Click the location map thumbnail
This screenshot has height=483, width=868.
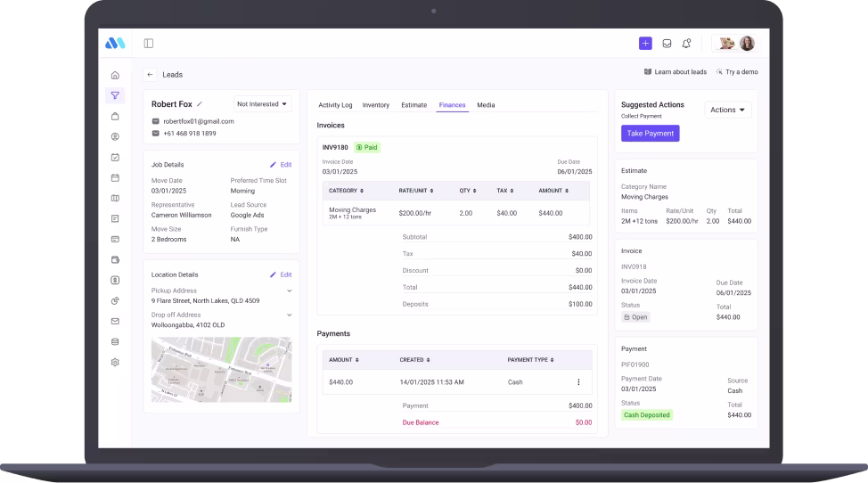221,369
